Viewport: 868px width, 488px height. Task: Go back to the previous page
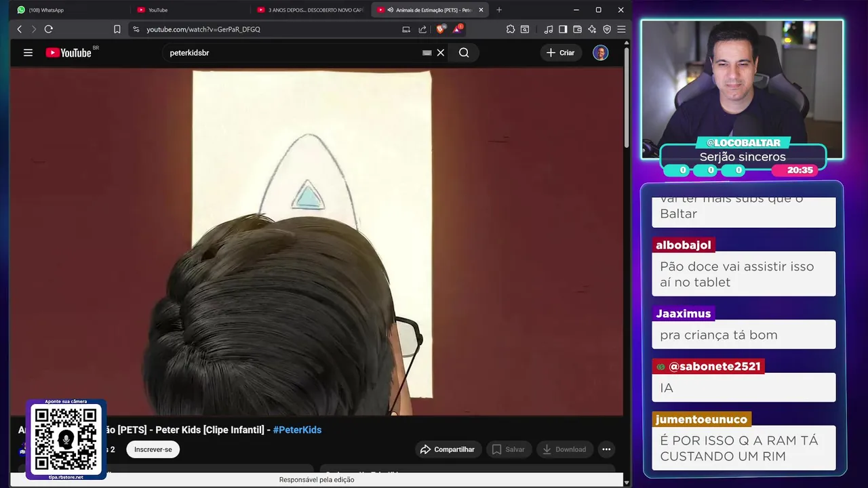pyautogui.click(x=19, y=29)
